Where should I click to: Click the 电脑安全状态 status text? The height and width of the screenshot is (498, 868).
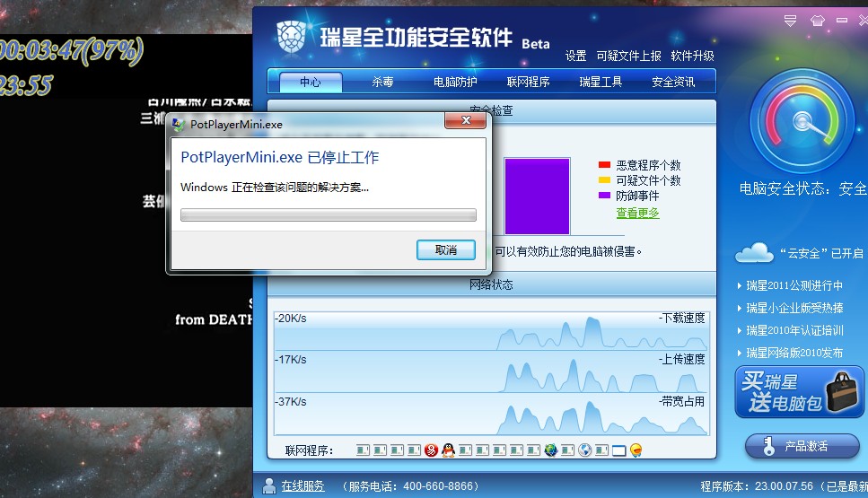(803, 188)
